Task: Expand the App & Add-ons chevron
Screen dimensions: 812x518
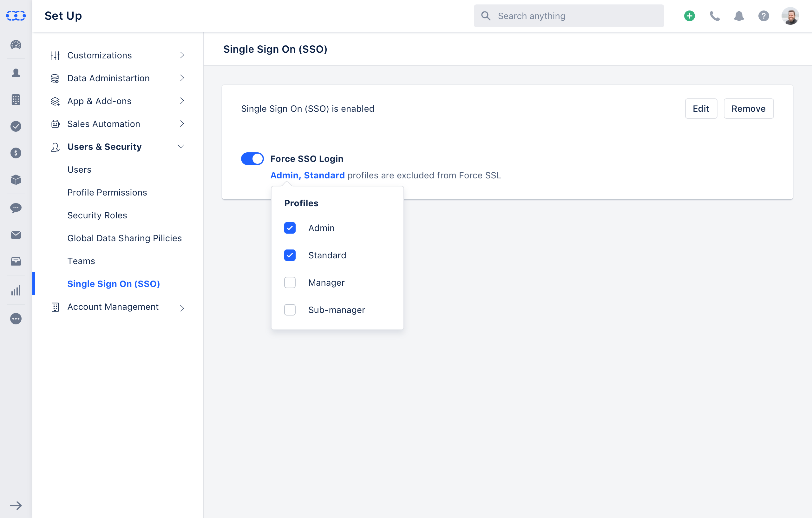Action: pos(182,101)
